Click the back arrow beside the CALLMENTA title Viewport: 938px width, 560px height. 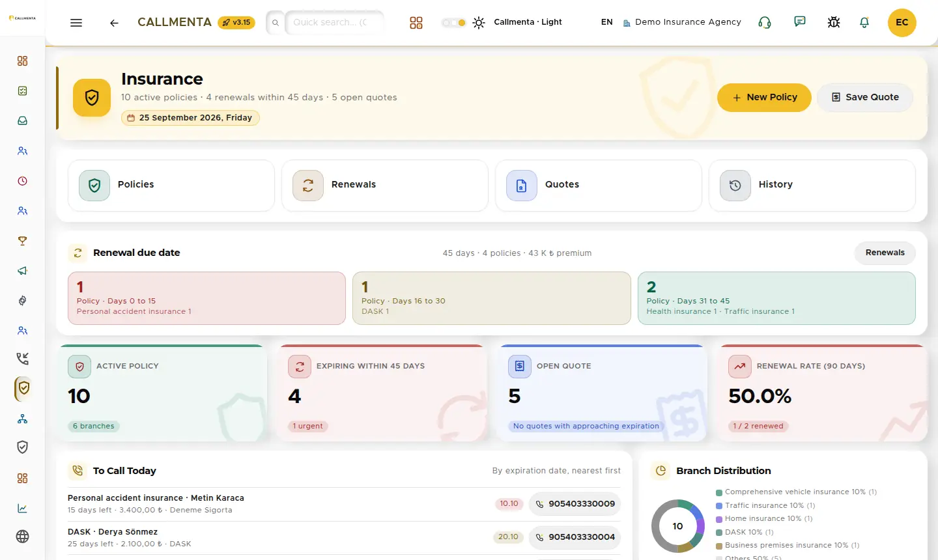coord(114,23)
